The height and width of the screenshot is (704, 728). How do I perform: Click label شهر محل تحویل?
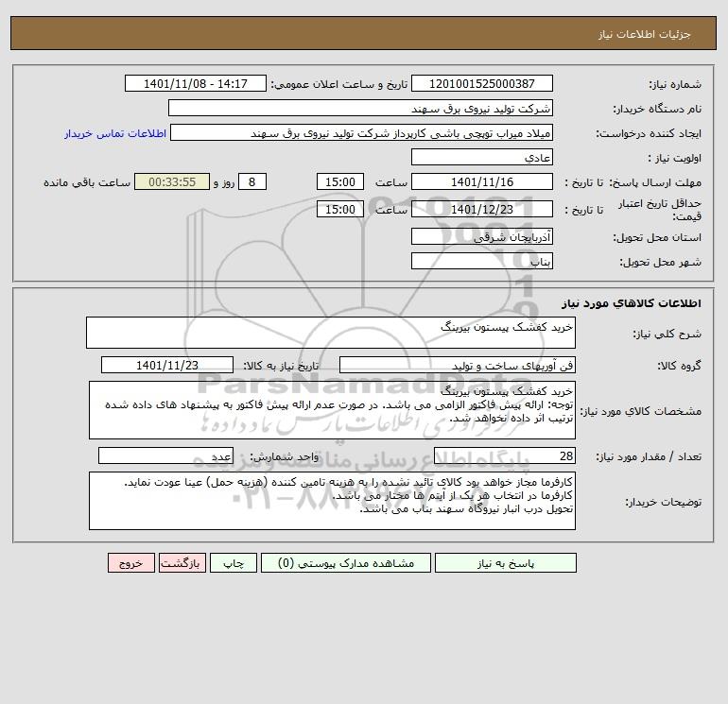(661, 262)
